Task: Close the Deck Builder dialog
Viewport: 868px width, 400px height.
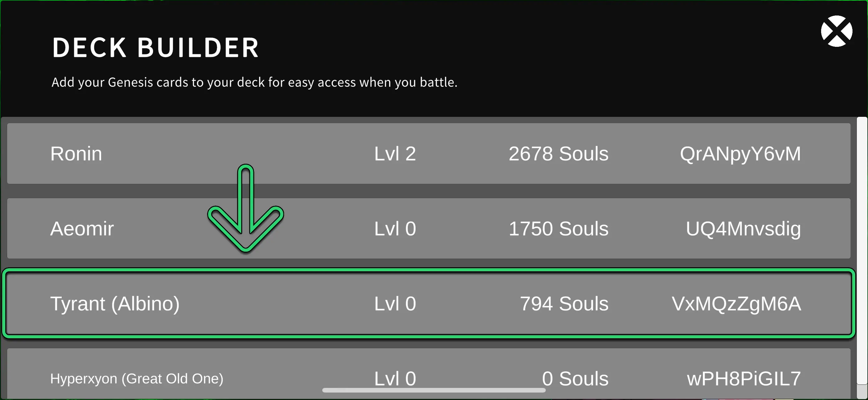Action: [x=836, y=31]
